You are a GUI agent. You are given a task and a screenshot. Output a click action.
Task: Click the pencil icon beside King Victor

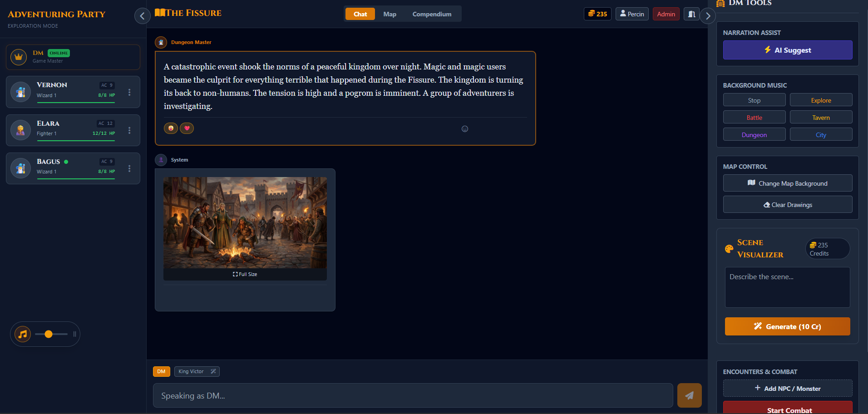213,371
